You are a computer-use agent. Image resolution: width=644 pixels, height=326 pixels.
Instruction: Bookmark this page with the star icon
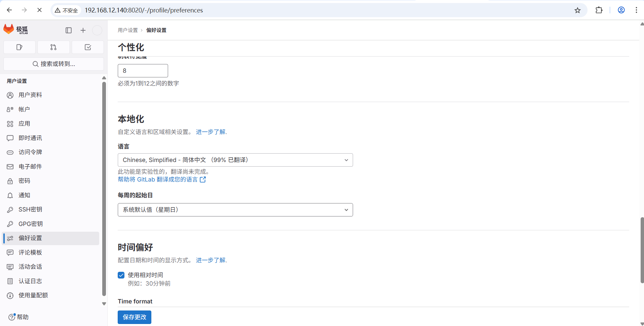point(577,10)
